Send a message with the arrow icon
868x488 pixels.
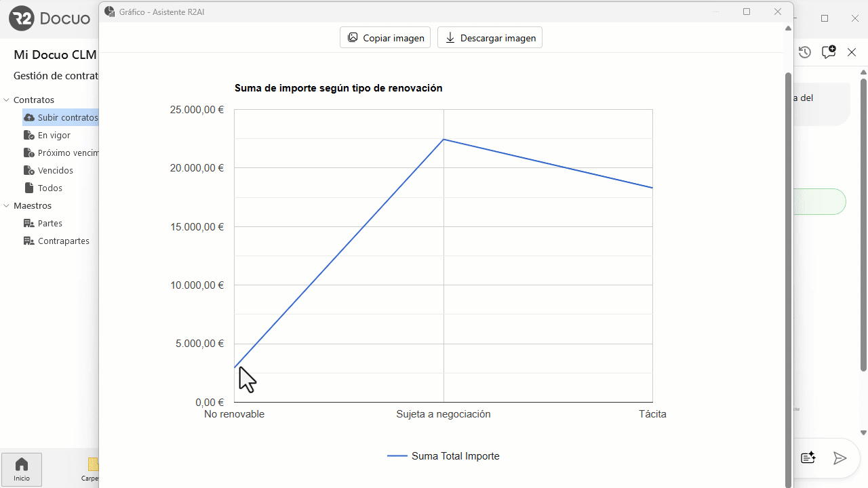coord(840,457)
